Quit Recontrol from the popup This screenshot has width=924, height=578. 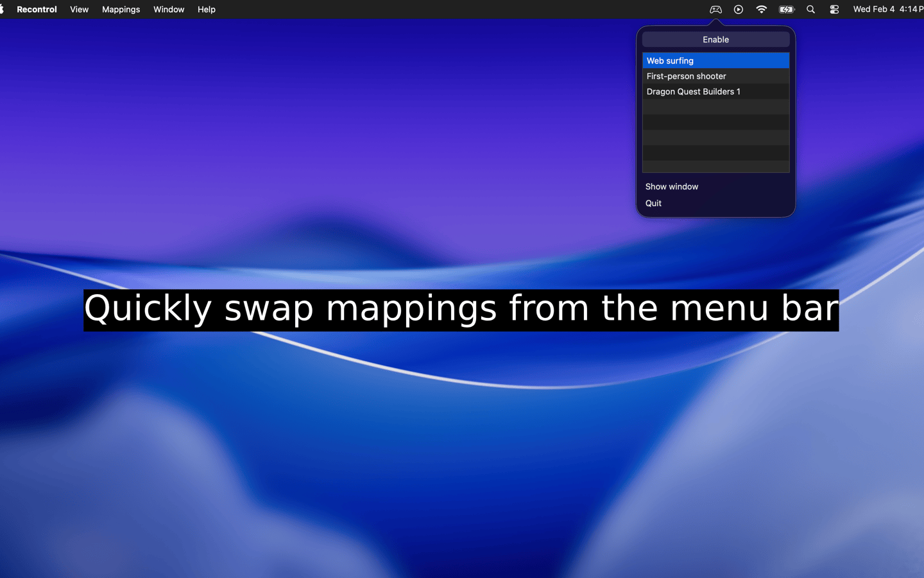pyautogui.click(x=653, y=203)
